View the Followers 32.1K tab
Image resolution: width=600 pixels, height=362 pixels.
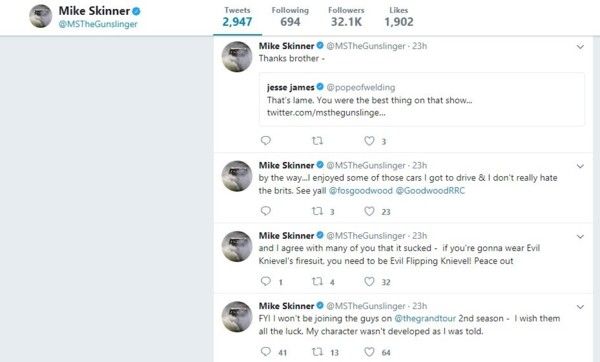click(x=346, y=17)
